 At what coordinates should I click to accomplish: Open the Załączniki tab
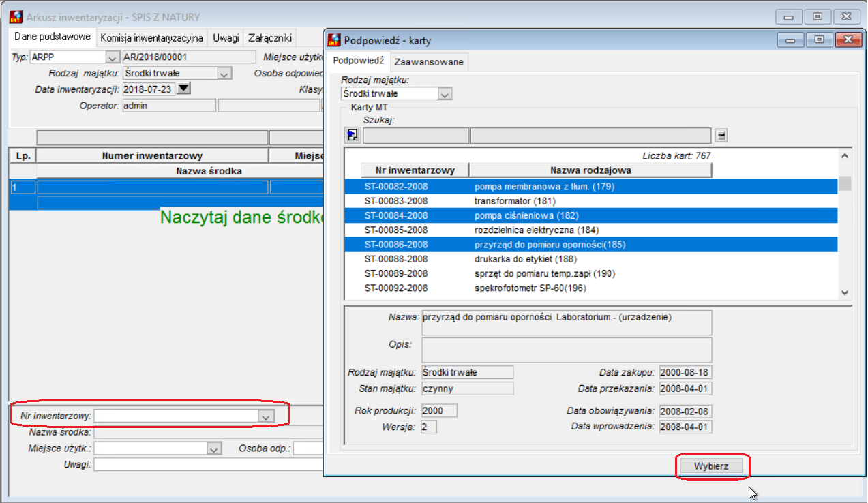tap(270, 38)
